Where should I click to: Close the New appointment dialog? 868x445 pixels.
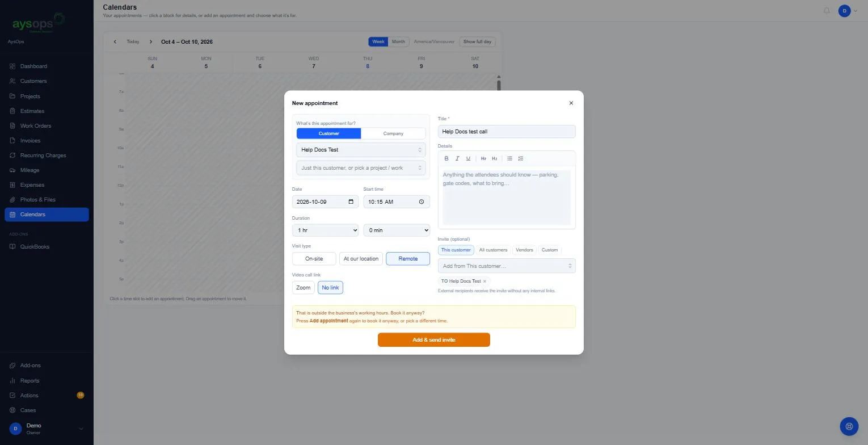571,103
